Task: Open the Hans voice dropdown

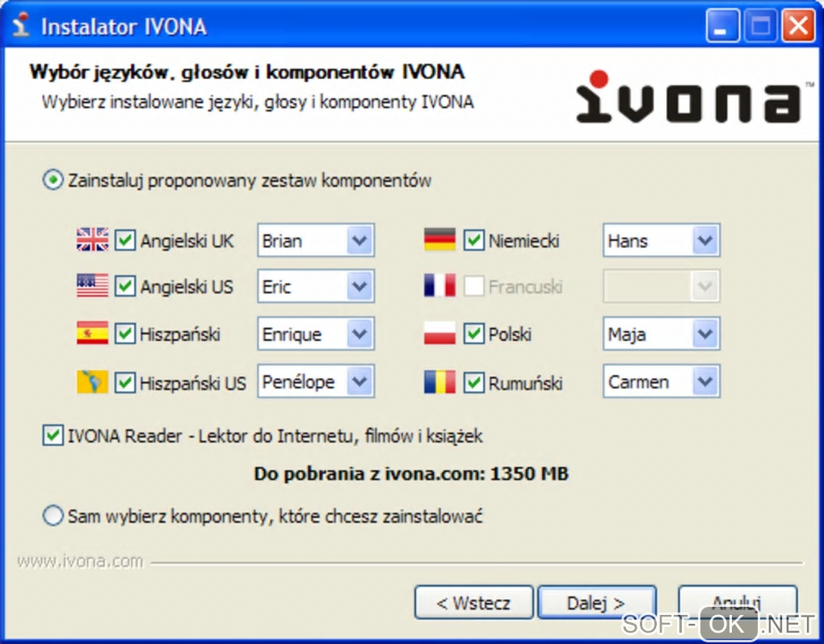Action: coord(662,240)
